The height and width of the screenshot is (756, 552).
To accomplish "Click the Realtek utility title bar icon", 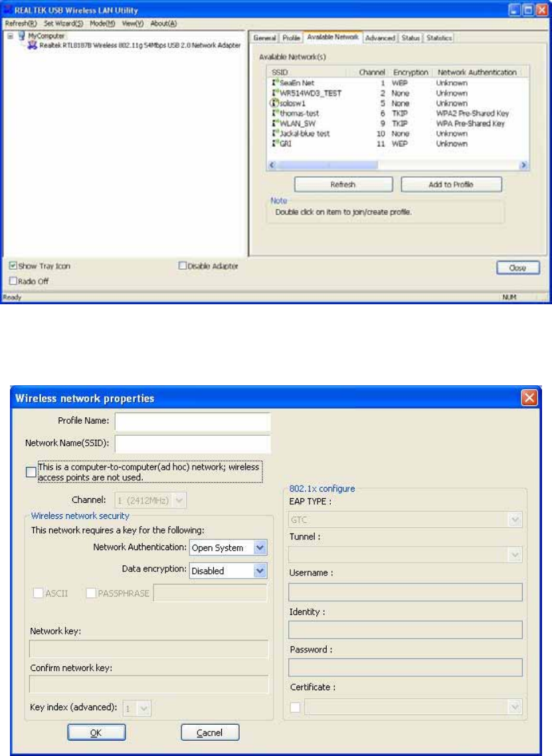I will [x=7, y=10].
